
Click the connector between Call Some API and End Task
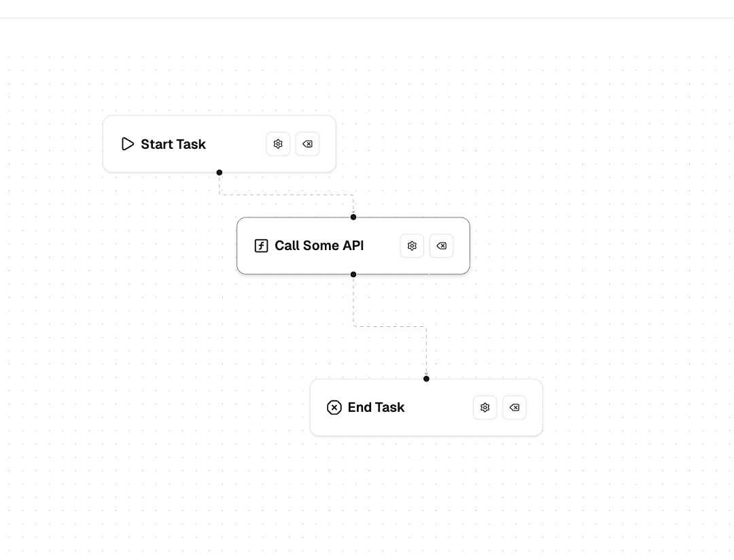coord(390,326)
